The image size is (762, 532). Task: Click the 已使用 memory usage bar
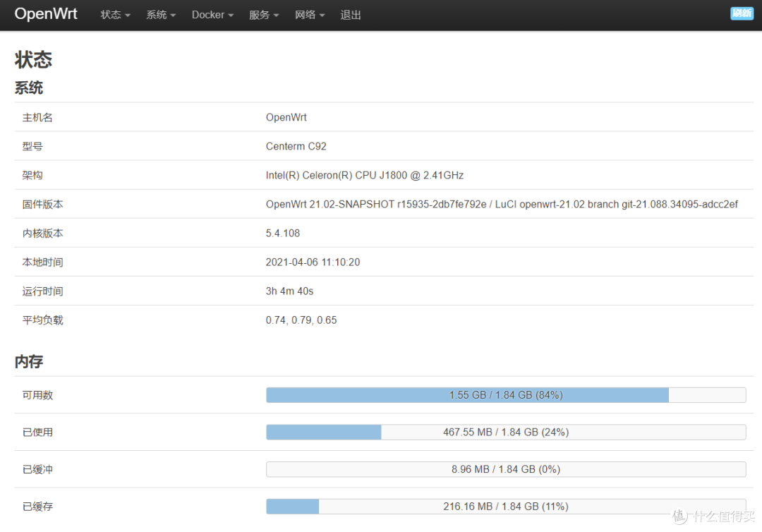(505, 432)
